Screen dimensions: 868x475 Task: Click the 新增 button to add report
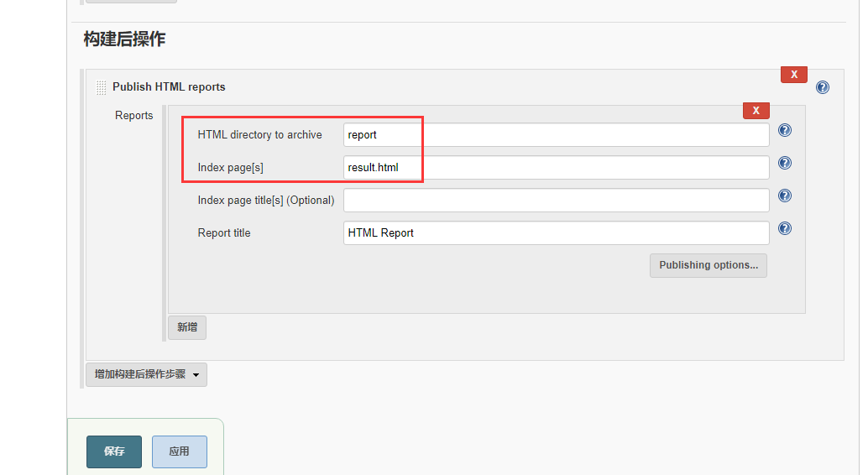coord(187,327)
